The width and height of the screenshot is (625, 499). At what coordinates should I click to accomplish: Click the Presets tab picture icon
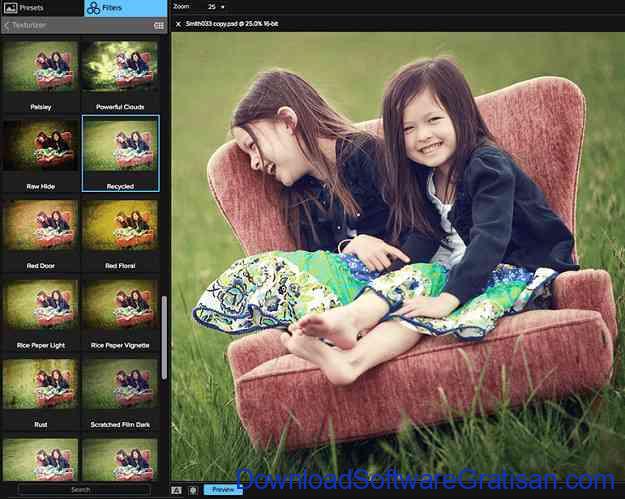[10, 8]
